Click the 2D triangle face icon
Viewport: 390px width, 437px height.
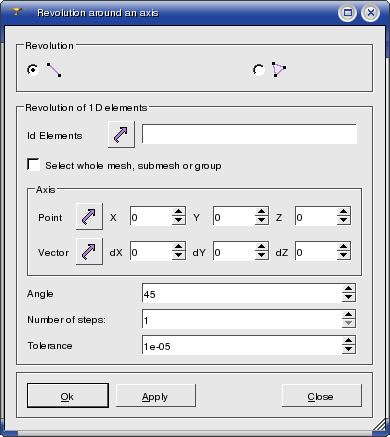(279, 69)
